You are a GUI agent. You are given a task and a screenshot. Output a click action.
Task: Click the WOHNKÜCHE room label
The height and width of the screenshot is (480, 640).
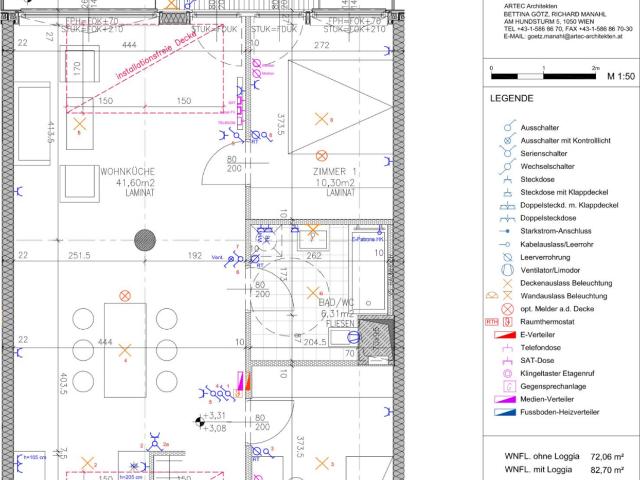128,171
